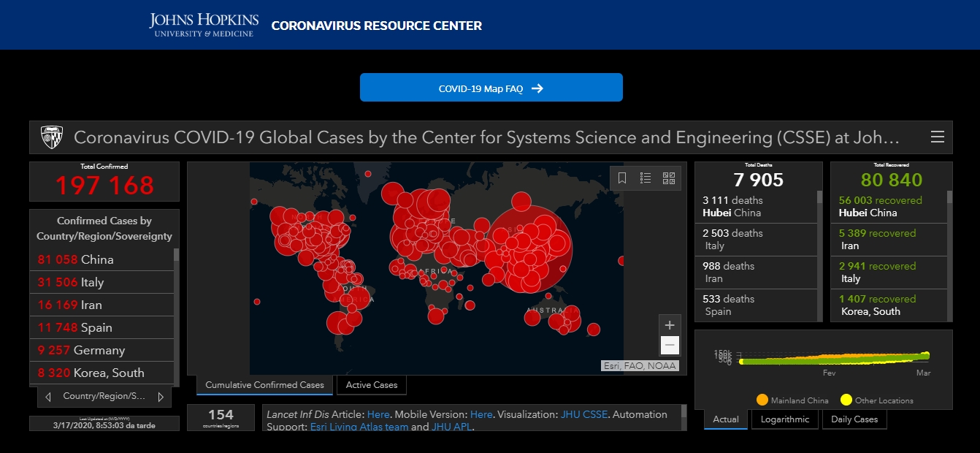Open the Mobile Version Here link
Screen dimensions: 980x453
tap(481, 414)
